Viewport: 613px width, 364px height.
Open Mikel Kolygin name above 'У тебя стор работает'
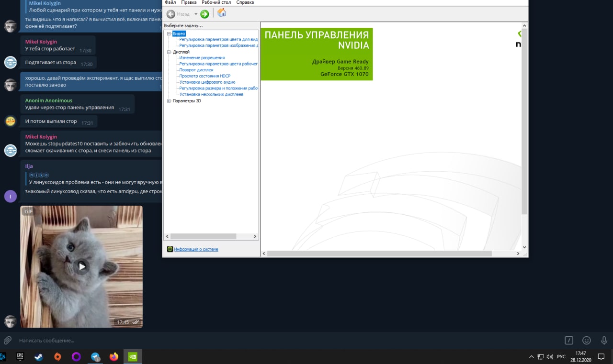point(41,42)
